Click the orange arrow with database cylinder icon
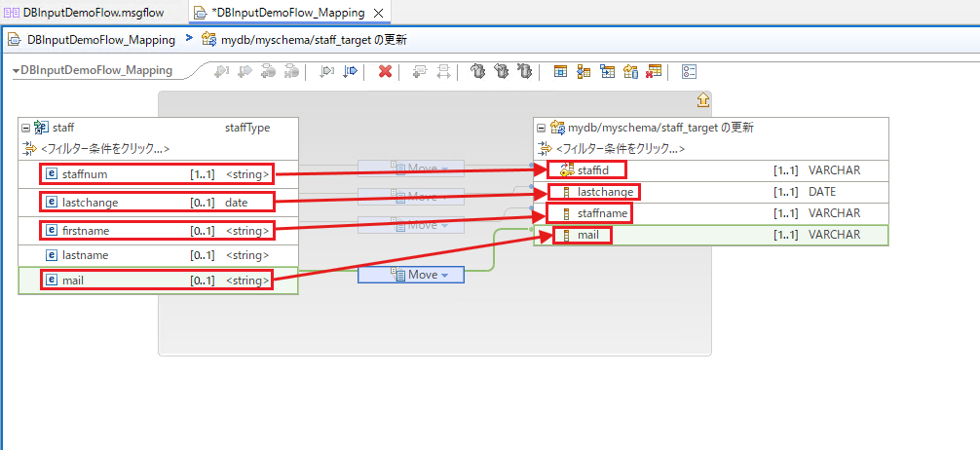 pyautogui.click(x=630, y=72)
